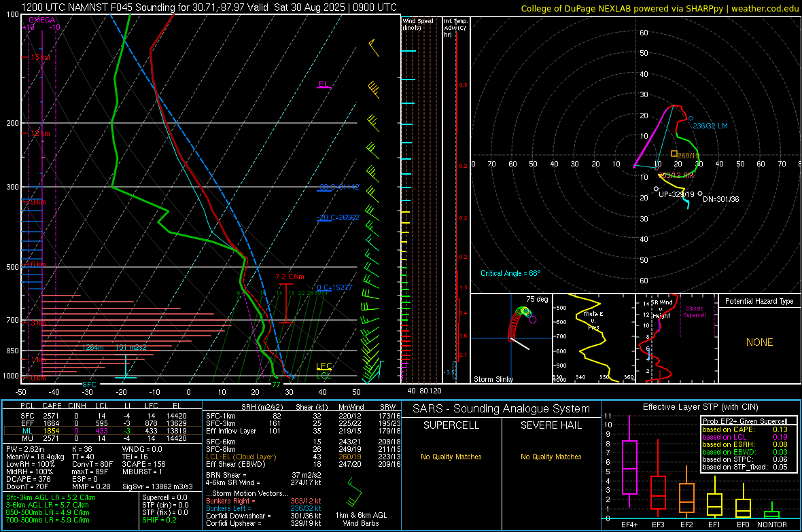
Task: Click the 303/12 RM hodograph label
Action: pos(676,175)
